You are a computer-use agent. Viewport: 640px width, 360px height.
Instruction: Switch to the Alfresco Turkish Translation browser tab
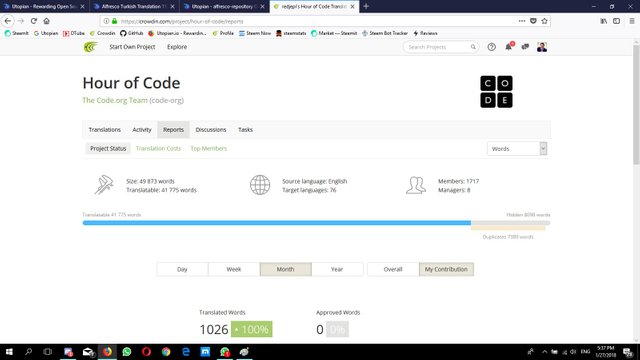pyautogui.click(x=135, y=6)
